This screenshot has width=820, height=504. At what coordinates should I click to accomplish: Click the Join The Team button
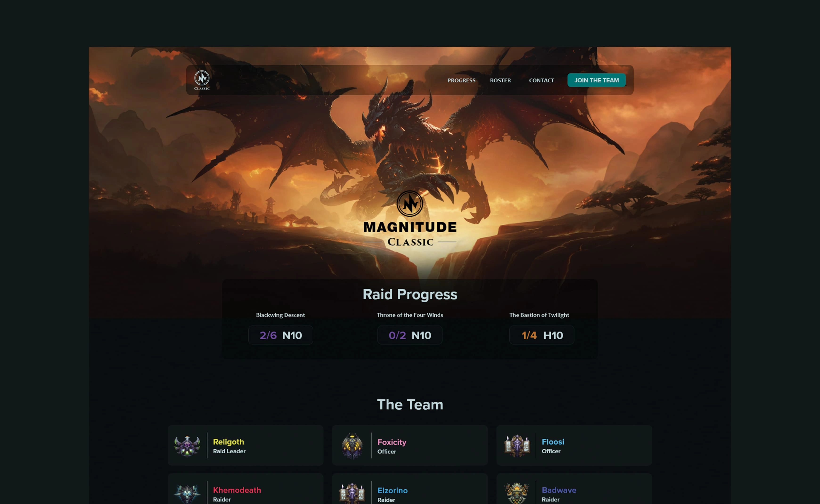coord(596,80)
